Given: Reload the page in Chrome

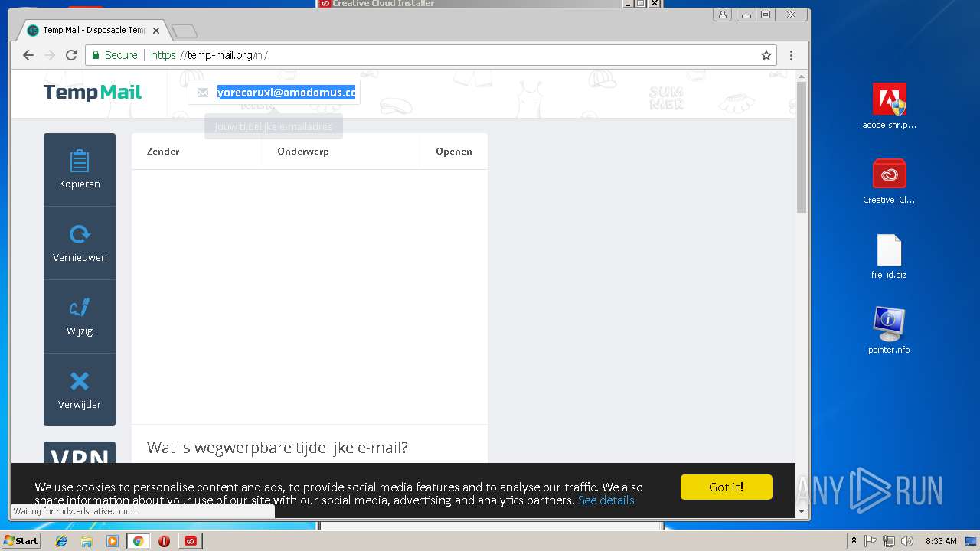Looking at the screenshot, I should [x=71, y=55].
